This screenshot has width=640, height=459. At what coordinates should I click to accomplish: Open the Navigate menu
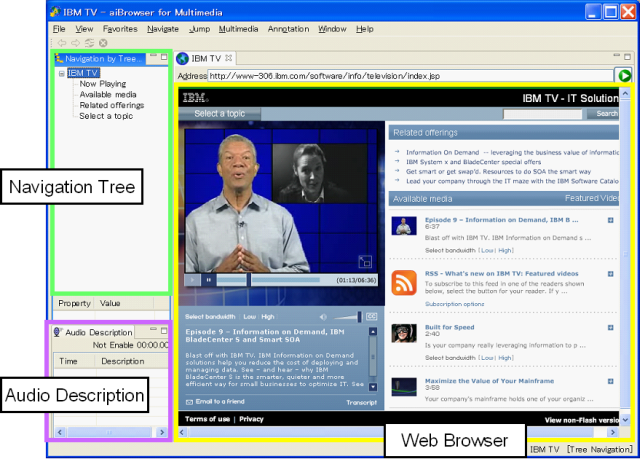click(x=163, y=29)
